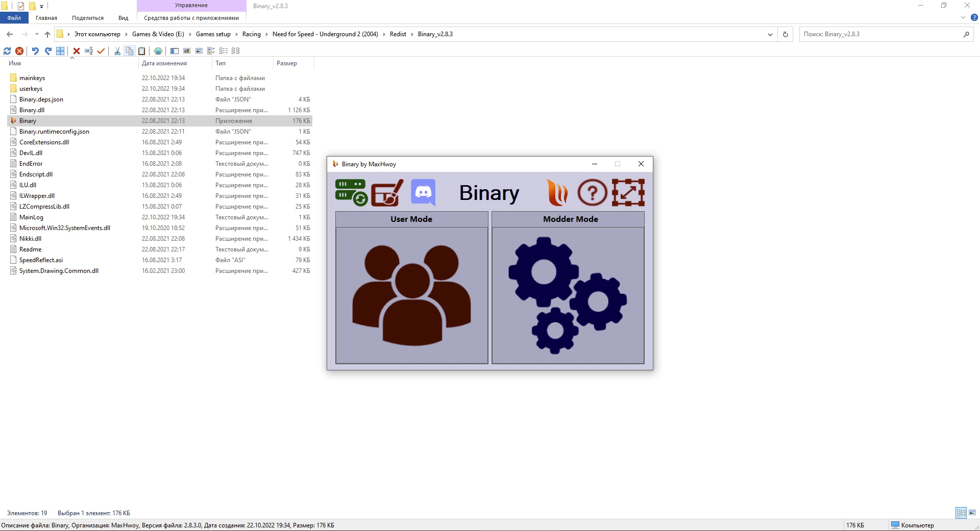Open recent locations dropdown beside forward arrow
This screenshot has height=531, width=980.
(37, 35)
